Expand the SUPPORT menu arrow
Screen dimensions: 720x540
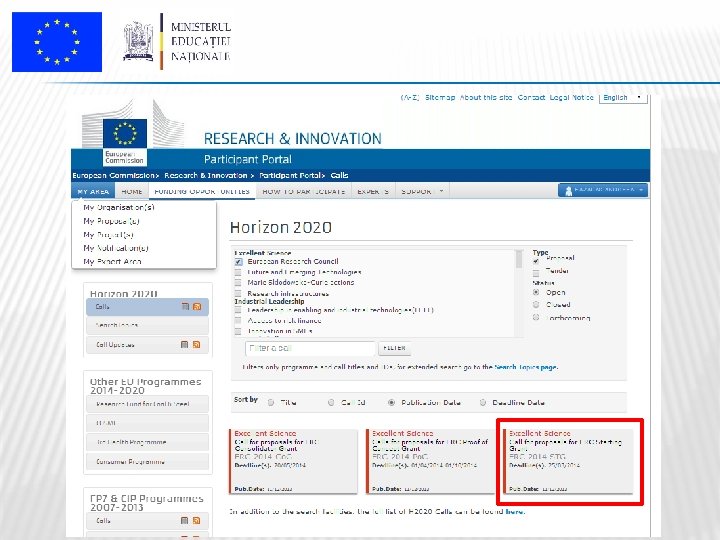pos(441,191)
